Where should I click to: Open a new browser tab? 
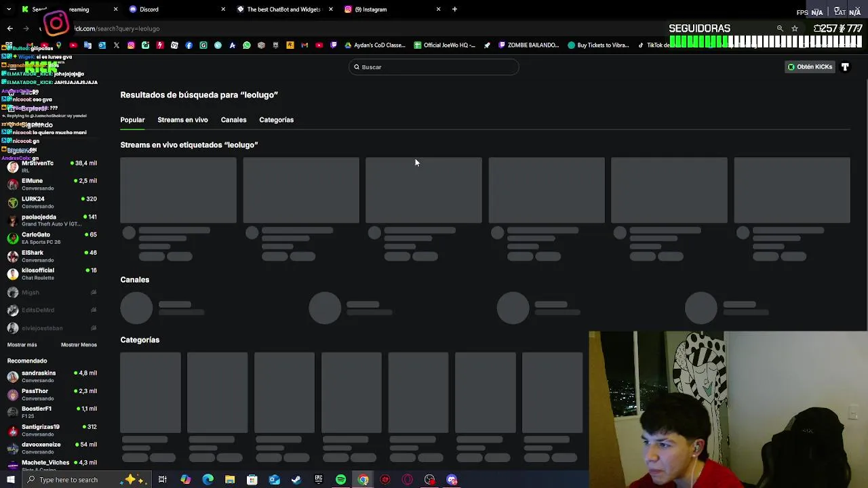pyautogui.click(x=454, y=9)
